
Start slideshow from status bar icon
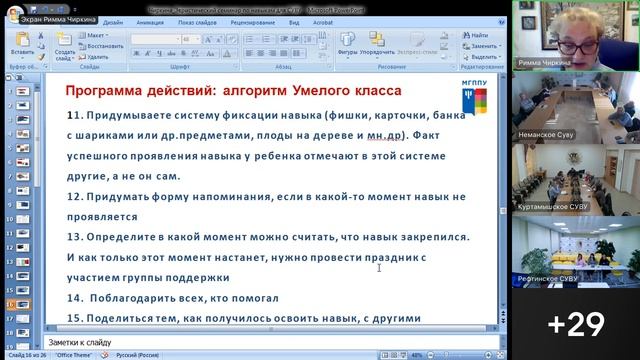point(403,355)
